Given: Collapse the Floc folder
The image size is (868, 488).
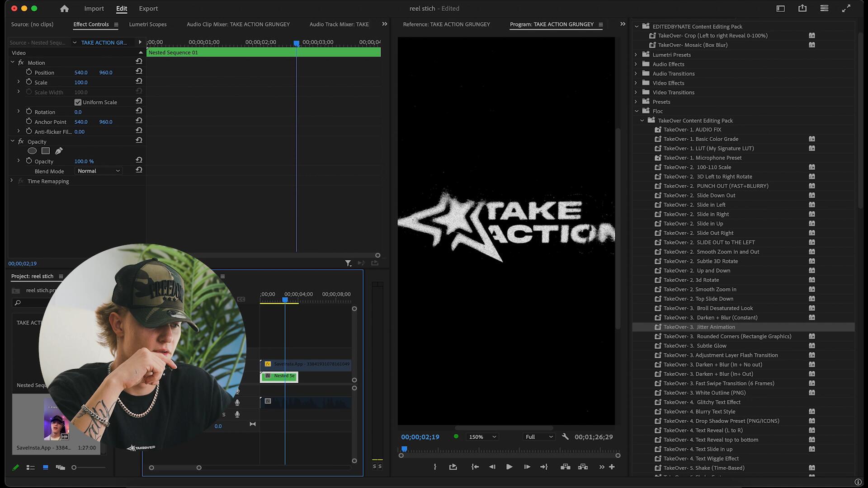Looking at the screenshot, I should point(637,111).
